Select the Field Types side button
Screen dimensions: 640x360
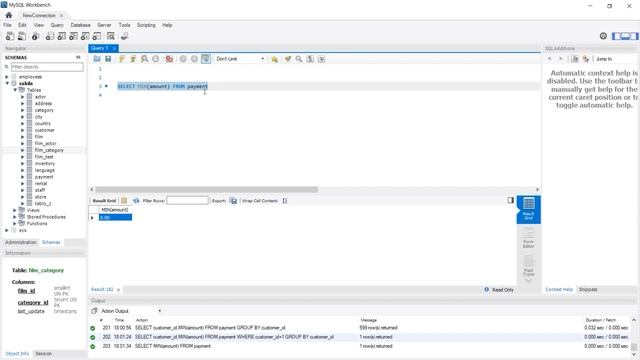529,266
